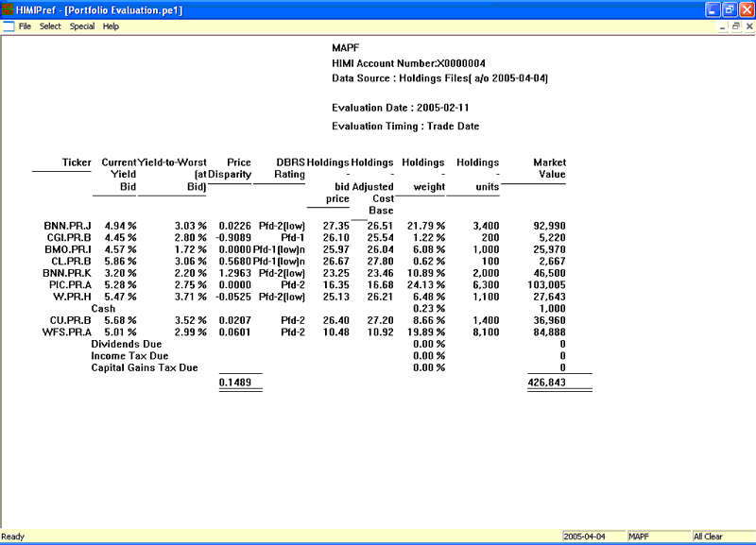756x545 pixels.
Task: Select ticker BNN.PR.J
Action: (x=67, y=226)
